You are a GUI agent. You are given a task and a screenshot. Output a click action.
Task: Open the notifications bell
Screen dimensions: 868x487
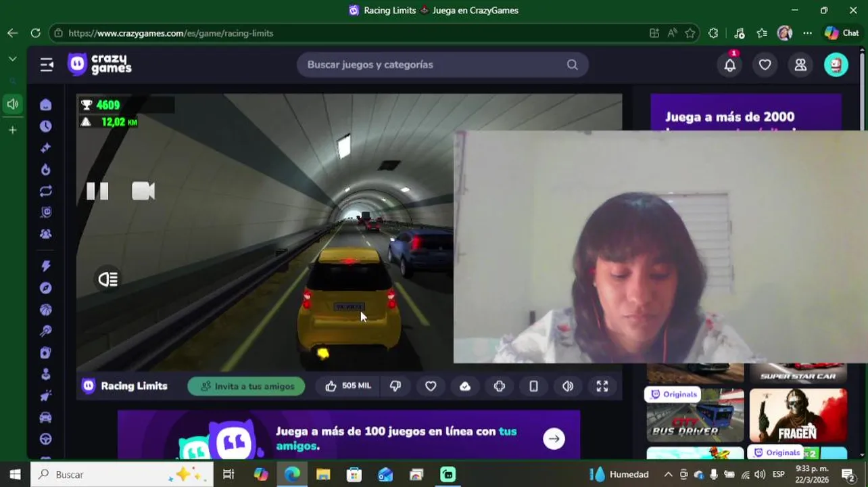[730, 65]
